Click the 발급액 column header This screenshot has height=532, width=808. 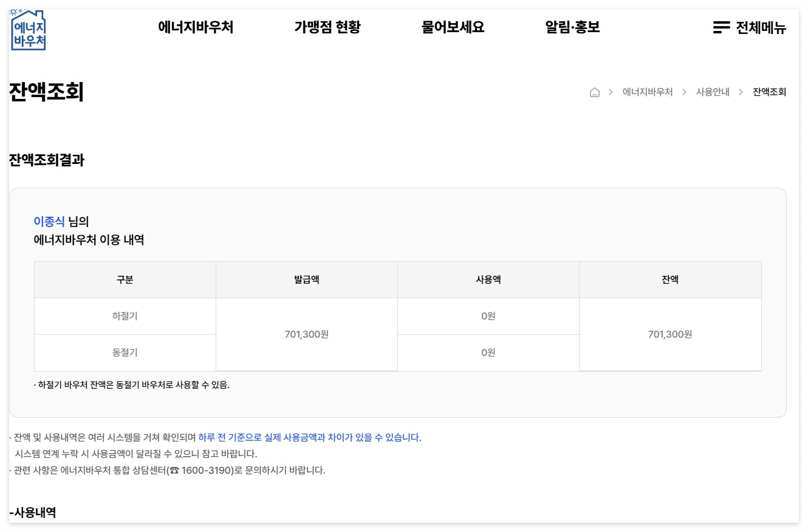click(307, 280)
